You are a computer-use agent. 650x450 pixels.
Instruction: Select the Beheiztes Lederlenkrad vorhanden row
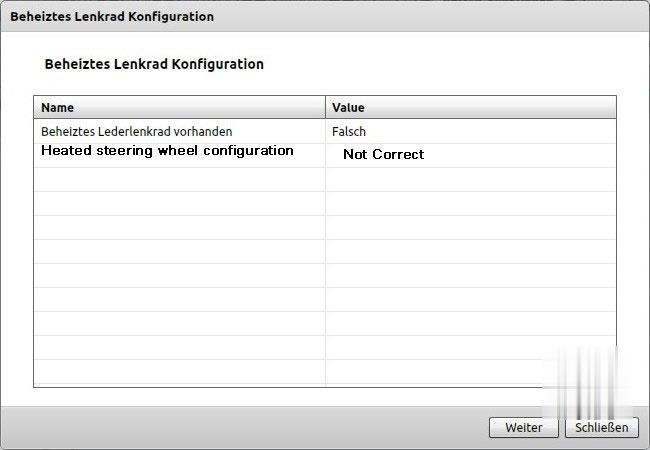[x=325, y=131]
